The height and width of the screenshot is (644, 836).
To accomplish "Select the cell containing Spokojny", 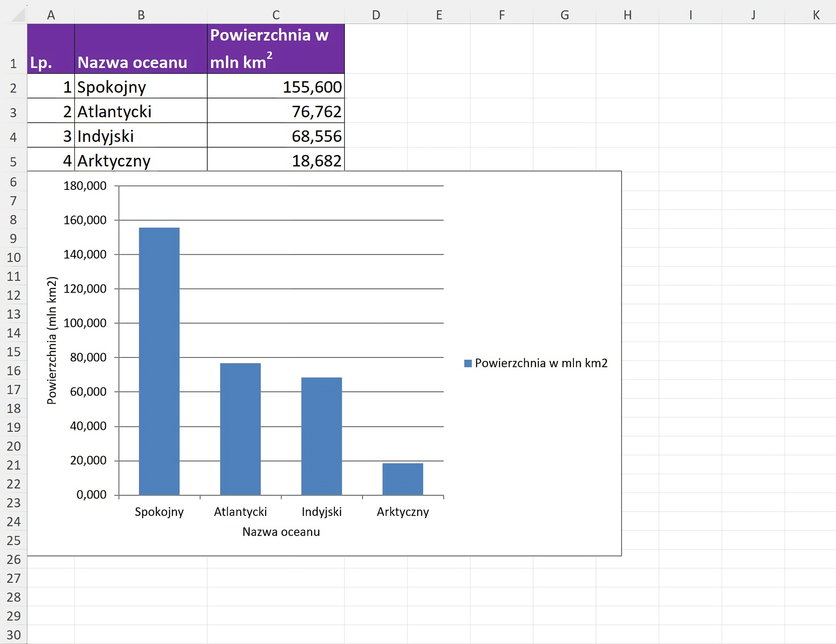I will tap(141, 87).
